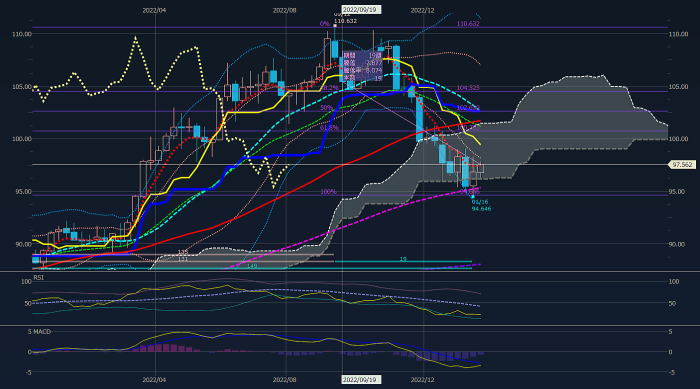The height and width of the screenshot is (389, 700).
Task: Click the cyan 149 count label
Action: pyautogui.click(x=252, y=266)
